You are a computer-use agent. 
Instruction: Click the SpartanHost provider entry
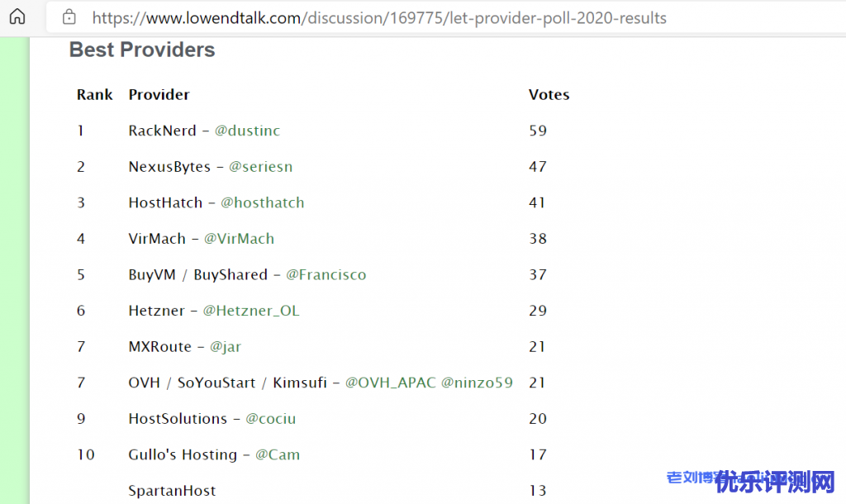pyautogui.click(x=172, y=491)
